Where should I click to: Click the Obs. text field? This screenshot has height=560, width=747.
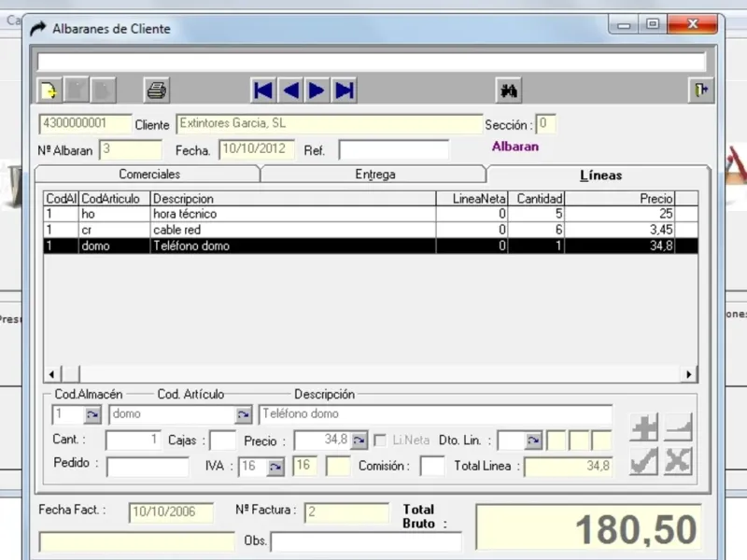tap(366, 541)
